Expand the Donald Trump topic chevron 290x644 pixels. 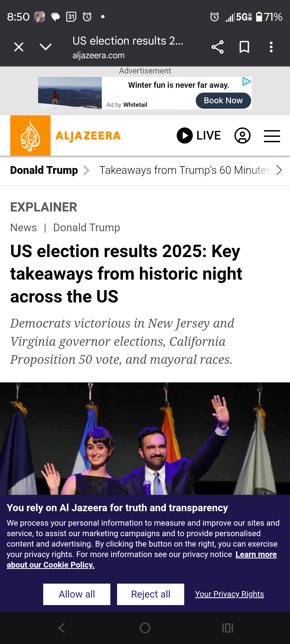pos(86,170)
